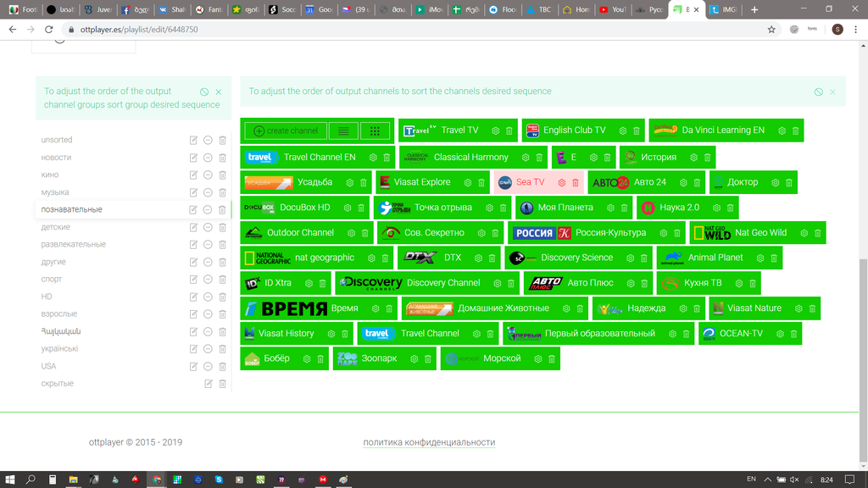The height and width of the screenshot is (488, 868).
Task: Disable the channel sorting hint permanently
Action: point(818,91)
